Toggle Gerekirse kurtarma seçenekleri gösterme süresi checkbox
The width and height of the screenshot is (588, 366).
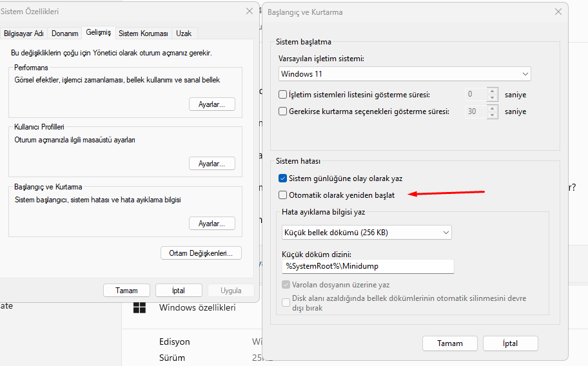tap(283, 111)
